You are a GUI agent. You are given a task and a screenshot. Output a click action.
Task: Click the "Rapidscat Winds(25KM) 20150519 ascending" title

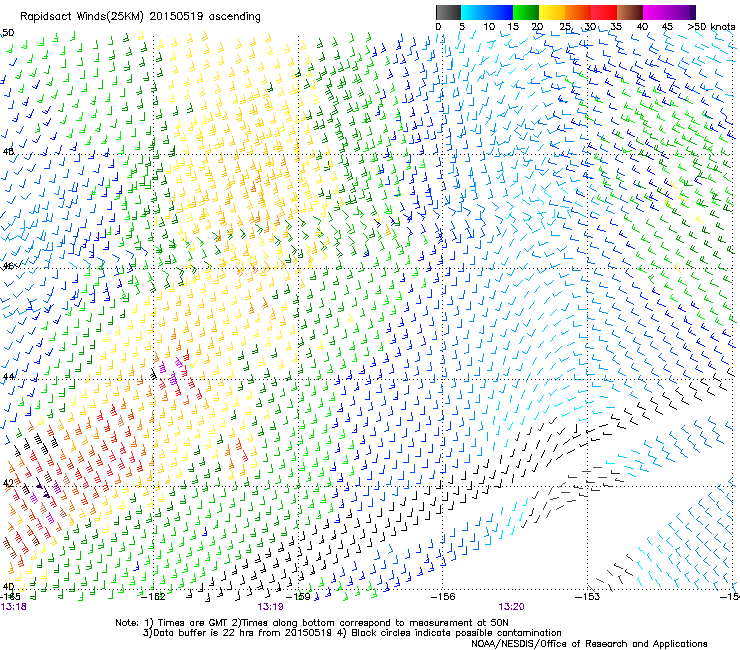[x=140, y=17]
